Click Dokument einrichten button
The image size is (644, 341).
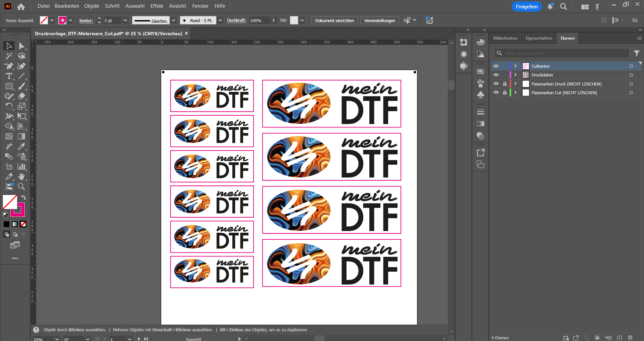pyautogui.click(x=334, y=20)
